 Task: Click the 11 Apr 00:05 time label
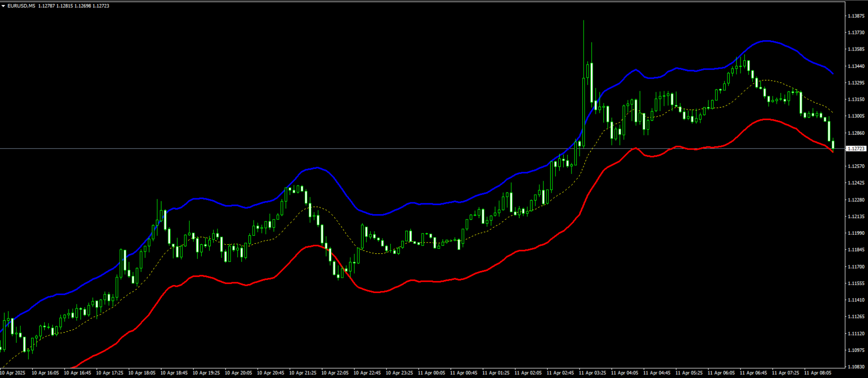[x=431, y=373]
